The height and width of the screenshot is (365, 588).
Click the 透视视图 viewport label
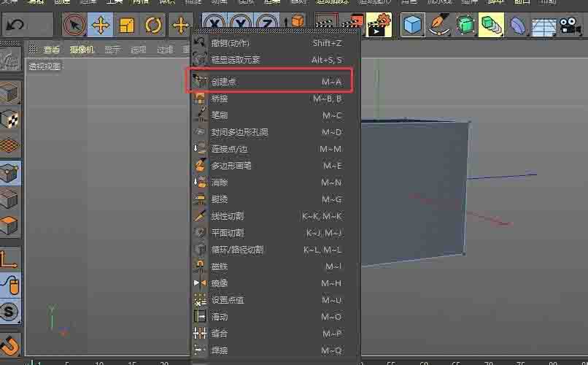click(x=45, y=66)
